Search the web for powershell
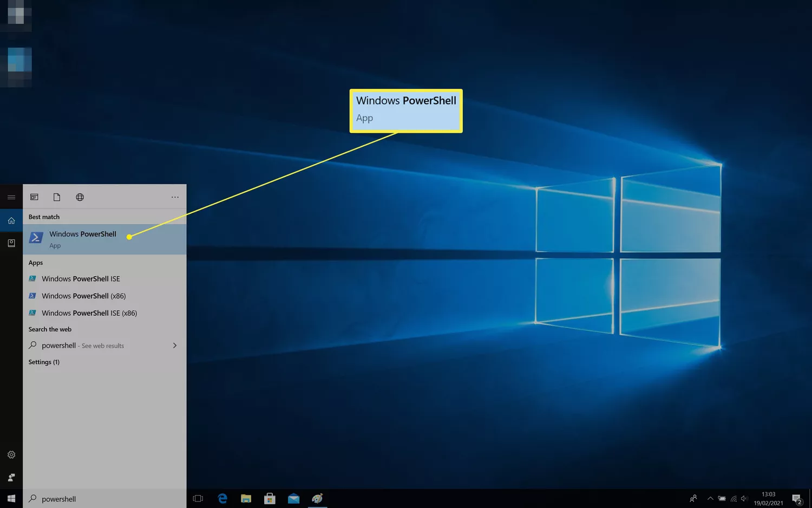Image resolution: width=812 pixels, height=508 pixels. (x=104, y=346)
